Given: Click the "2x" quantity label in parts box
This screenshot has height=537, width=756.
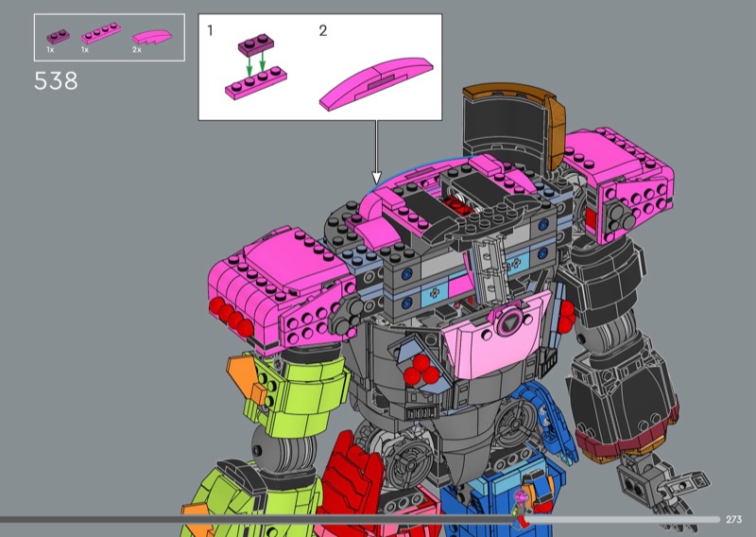Looking at the screenshot, I should click(137, 49).
